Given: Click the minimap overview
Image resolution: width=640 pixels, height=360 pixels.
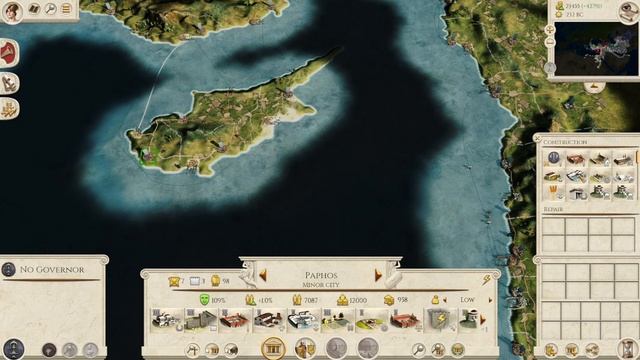Looking at the screenshot, I should (x=596, y=49).
